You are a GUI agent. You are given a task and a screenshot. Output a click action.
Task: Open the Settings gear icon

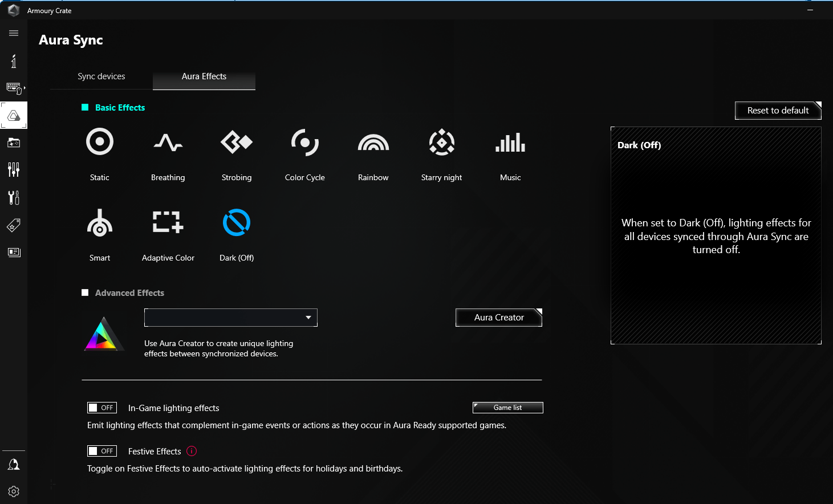click(x=14, y=491)
